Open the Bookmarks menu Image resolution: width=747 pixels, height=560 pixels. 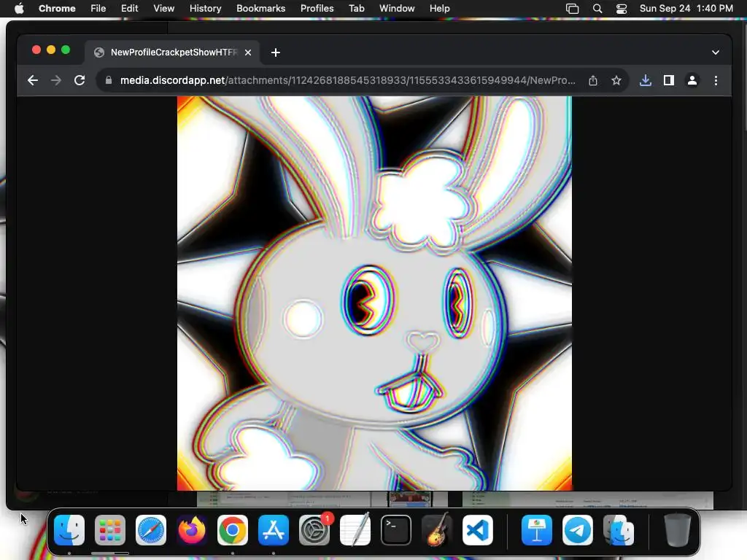[x=260, y=9]
